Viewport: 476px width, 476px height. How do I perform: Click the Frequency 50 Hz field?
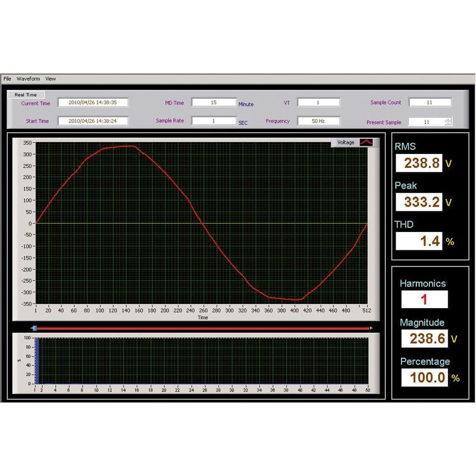coord(318,121)
